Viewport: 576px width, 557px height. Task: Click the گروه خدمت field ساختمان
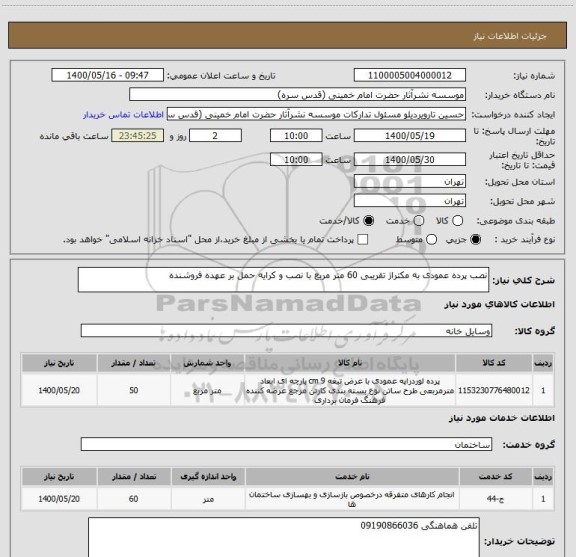coord(286,444)
